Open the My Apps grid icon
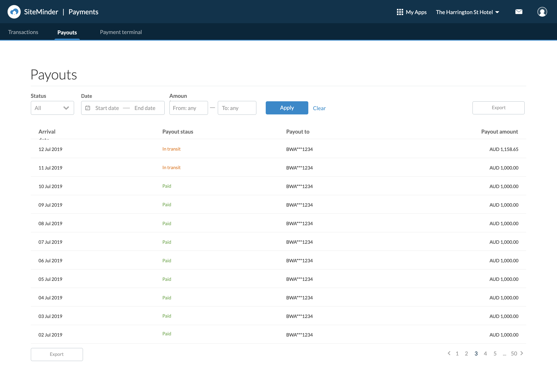 pos(400,12)
